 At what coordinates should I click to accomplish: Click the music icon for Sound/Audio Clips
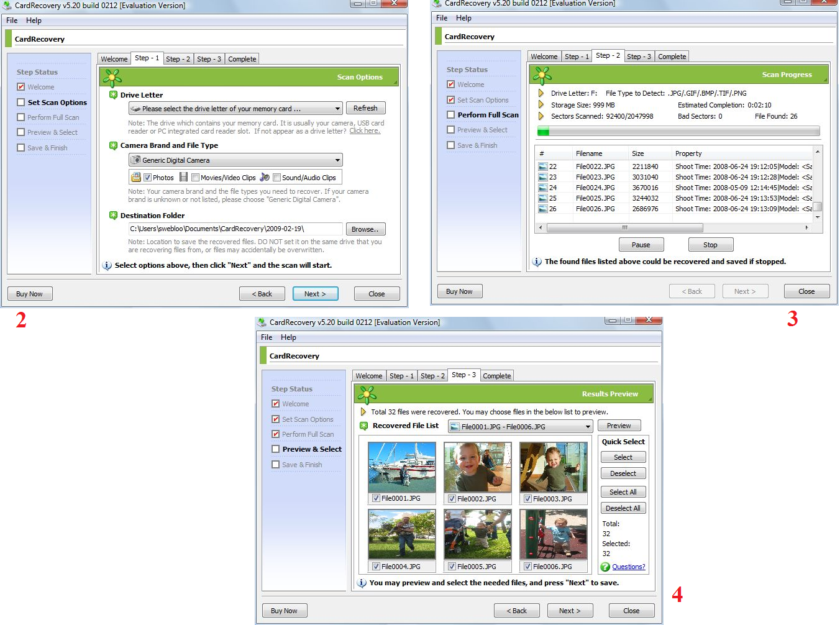tap(265, 178)
